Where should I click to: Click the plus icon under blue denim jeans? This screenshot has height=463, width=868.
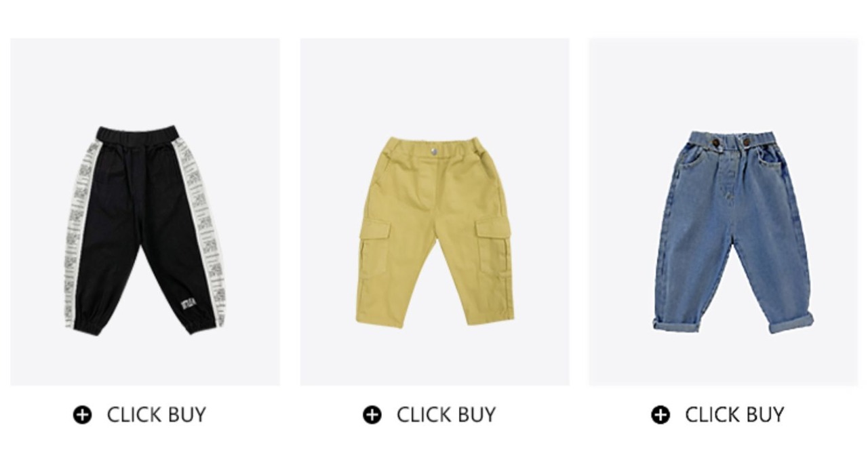[x=660, y=414]
